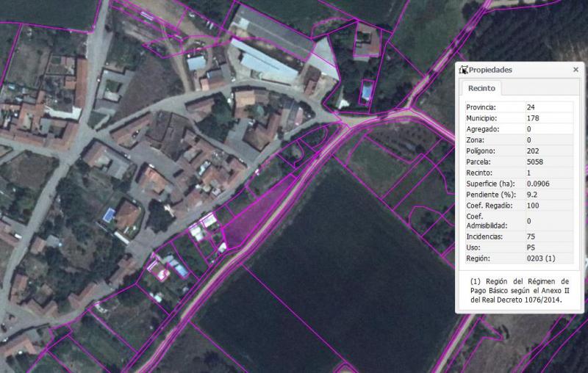The image size is (588, 373).
Task: Click the Propiedades title bar text
Action: [490, 70]
